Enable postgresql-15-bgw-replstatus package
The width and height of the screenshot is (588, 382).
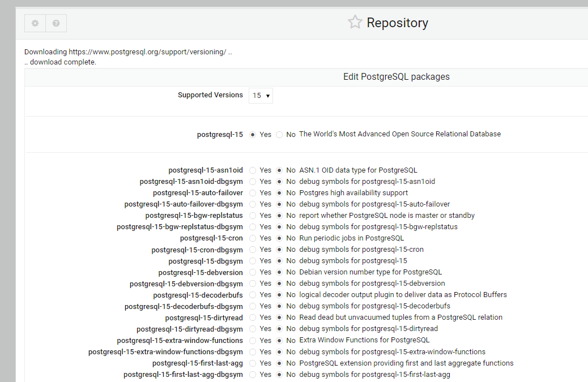coord(252,215)
